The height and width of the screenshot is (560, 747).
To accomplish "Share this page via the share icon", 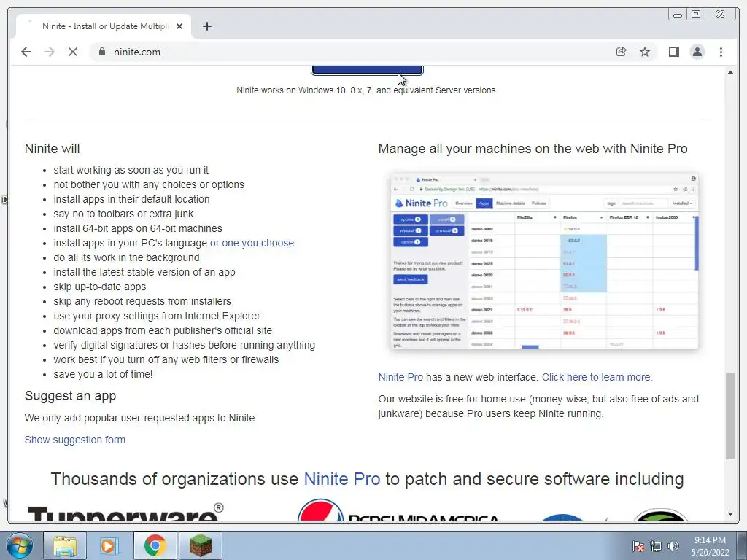I will pos(622,52).
